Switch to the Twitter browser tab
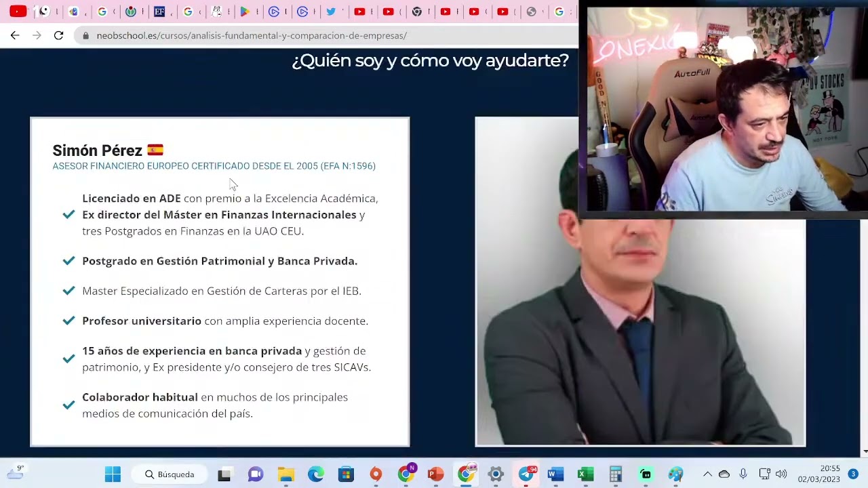This screenshot has height=488, width=868. [331, 12]
